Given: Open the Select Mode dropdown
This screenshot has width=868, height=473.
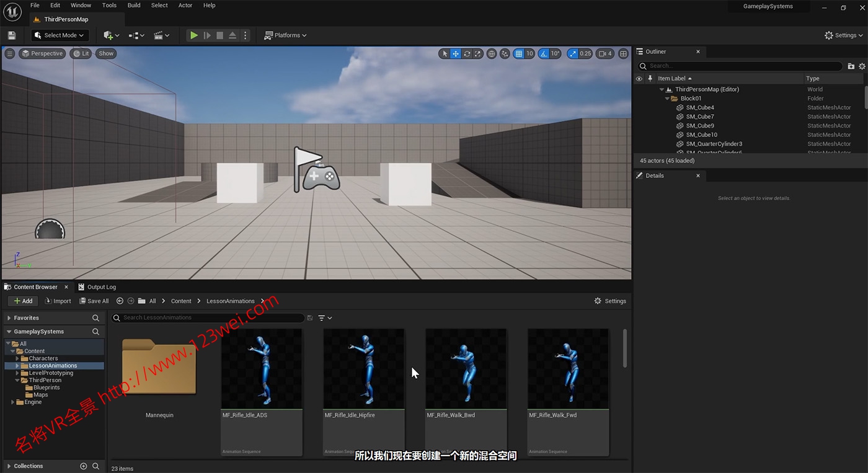Looking at the screenshot, I should click(x=60, y=35).
